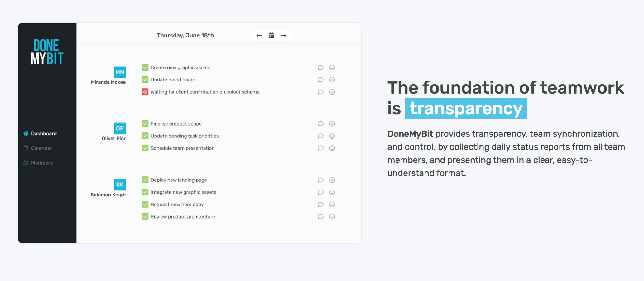Image resolution: width=644 pixels, height=281 pixels.
Task: Open comments for Finalise product scope
Action: tap(320, 124)
